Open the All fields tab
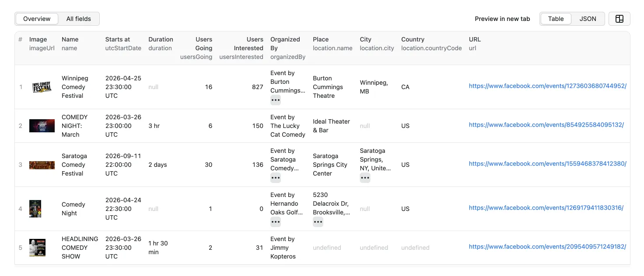Image resolution: width=644 pixels, height=276 pixels. (x=79, y=19)
